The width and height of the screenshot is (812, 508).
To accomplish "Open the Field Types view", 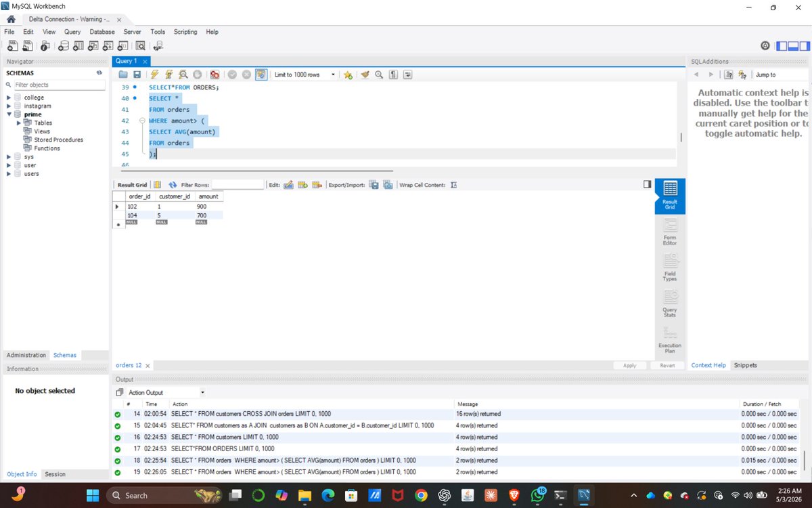I will pyautogui.click(x=670, y=267).
